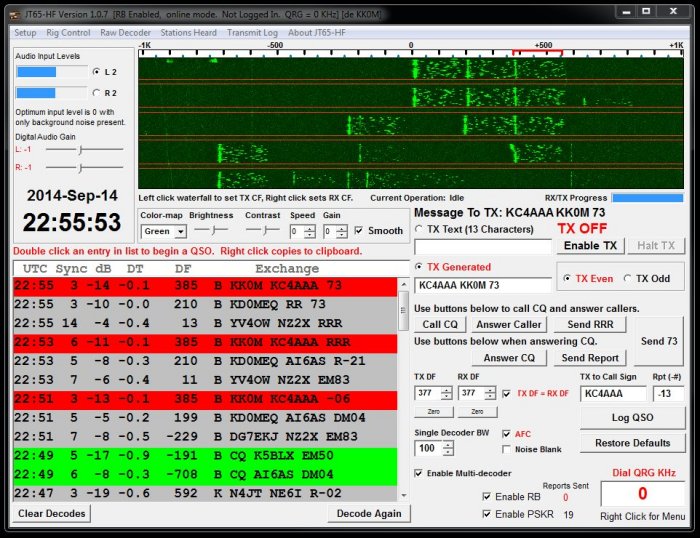The image size is (700, 538).
Task: Click the Answer Caller button
Action: click(508, 325)
